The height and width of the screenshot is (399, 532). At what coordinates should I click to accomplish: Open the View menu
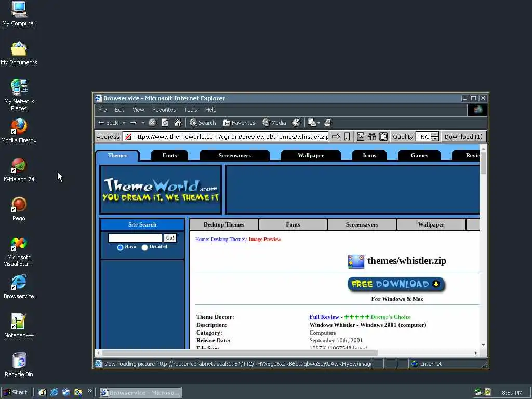pos(138,110)
